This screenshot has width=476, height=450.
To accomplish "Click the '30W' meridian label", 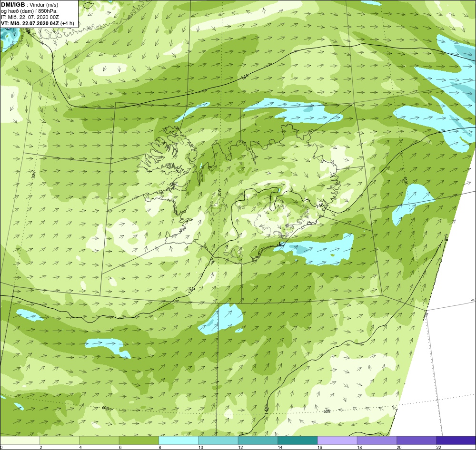I will point(33,175).
